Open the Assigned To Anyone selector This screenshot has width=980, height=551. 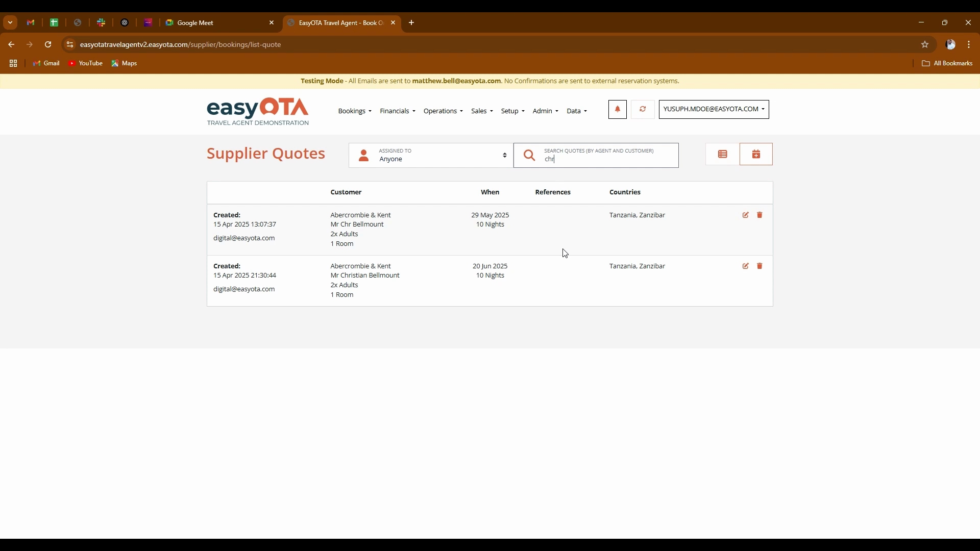pyautogui.click(x=431, y=156)
